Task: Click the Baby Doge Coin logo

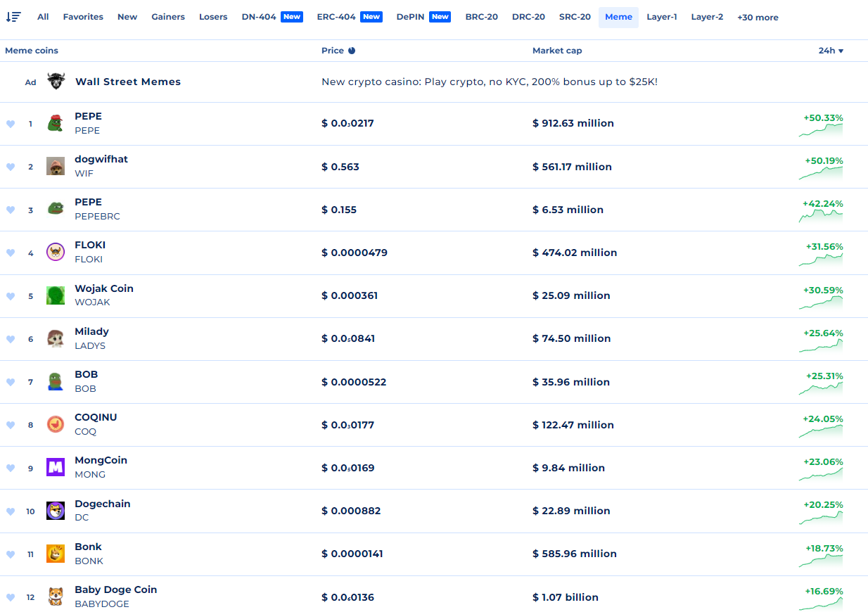Action: (x=56, y=597)
